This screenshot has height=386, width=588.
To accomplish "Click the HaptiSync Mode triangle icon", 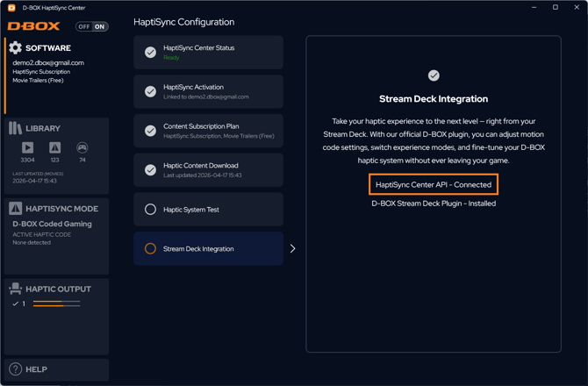I will 15,209.
